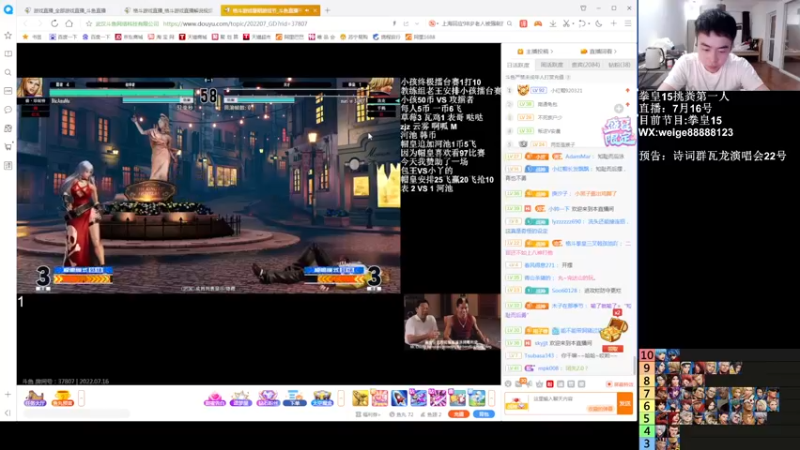Select the 周活跃度 ranking tab
Screen dimensions: 800x450
click(x=552, y=65)
